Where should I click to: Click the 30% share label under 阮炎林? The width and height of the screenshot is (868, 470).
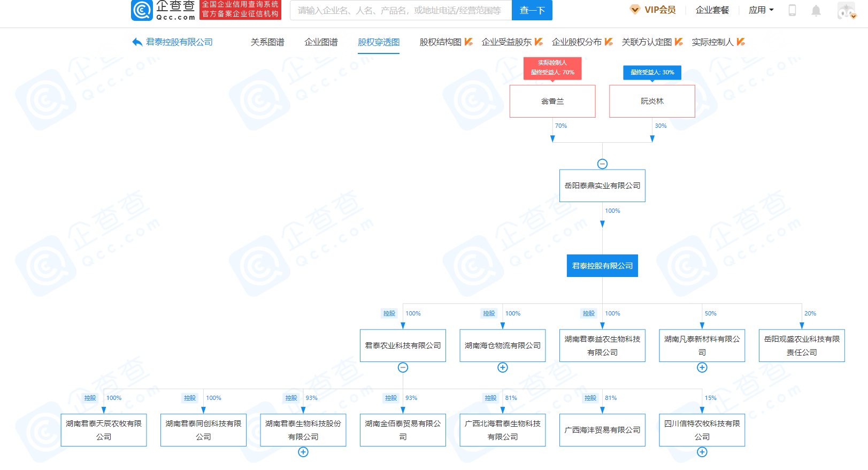pos(660,126)
